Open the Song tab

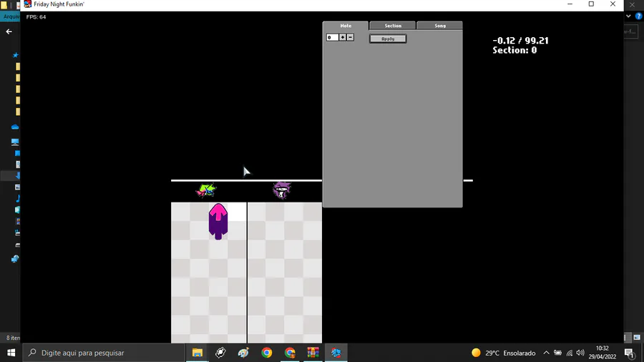coord(440,26)
